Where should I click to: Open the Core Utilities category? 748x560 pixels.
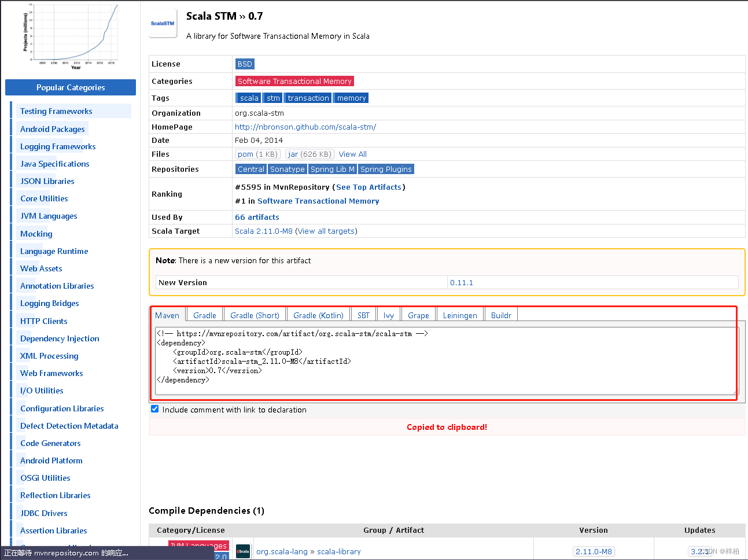pos(44,199)
